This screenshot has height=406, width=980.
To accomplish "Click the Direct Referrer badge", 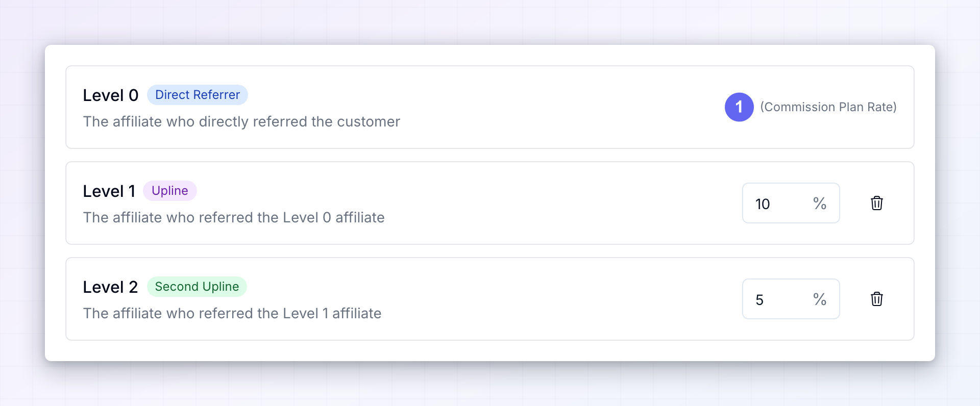I will click(198, 95).
